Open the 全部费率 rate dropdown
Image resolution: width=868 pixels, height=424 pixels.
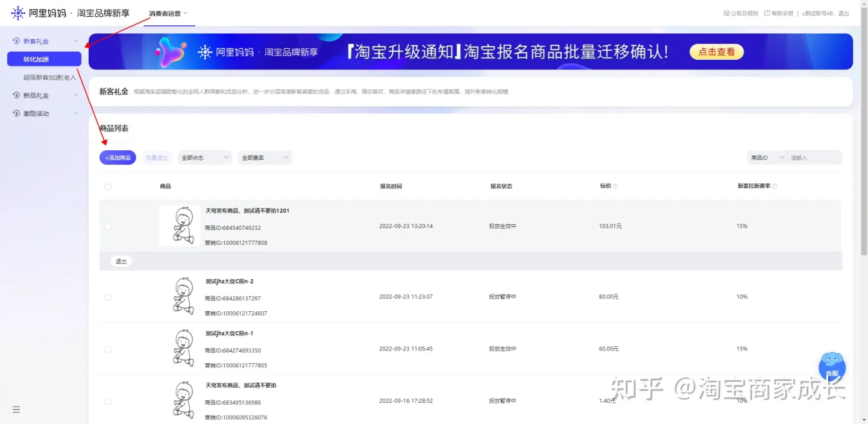click(265, 157)
